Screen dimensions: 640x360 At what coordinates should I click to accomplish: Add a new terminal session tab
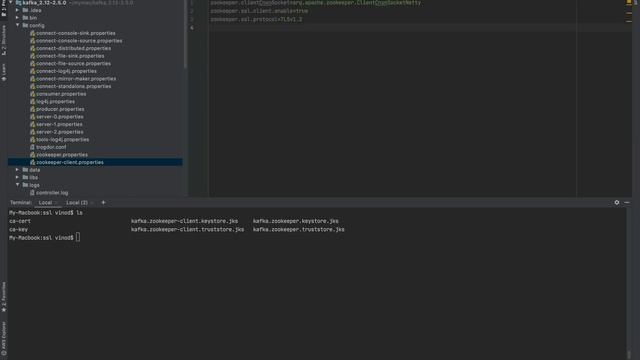(103, 202)
